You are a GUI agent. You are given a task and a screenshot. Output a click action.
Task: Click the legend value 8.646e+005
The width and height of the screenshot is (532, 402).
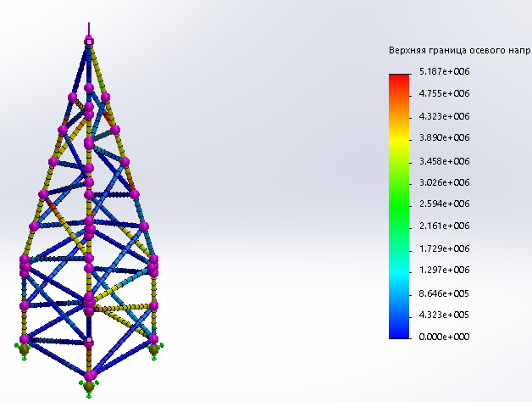(x=442, y=293)
